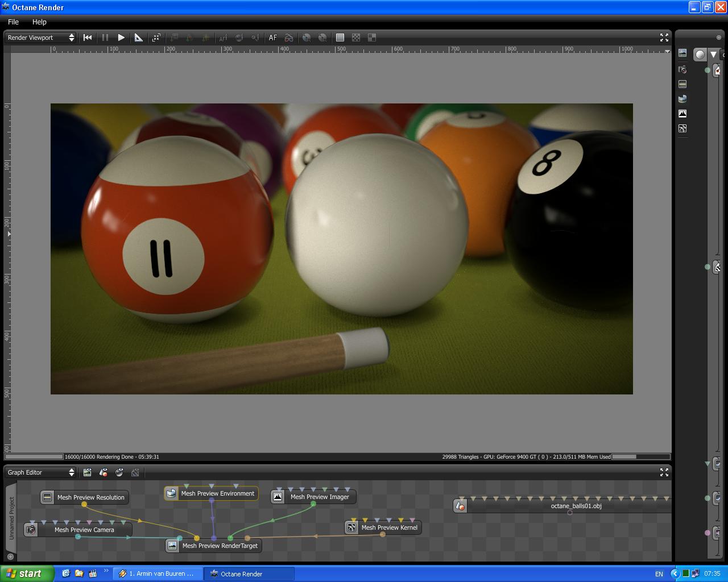This screenshot has height=582, width=728.
Task: Toggle the viewport resolution lock ruler icon
Action: pos(138,38)
